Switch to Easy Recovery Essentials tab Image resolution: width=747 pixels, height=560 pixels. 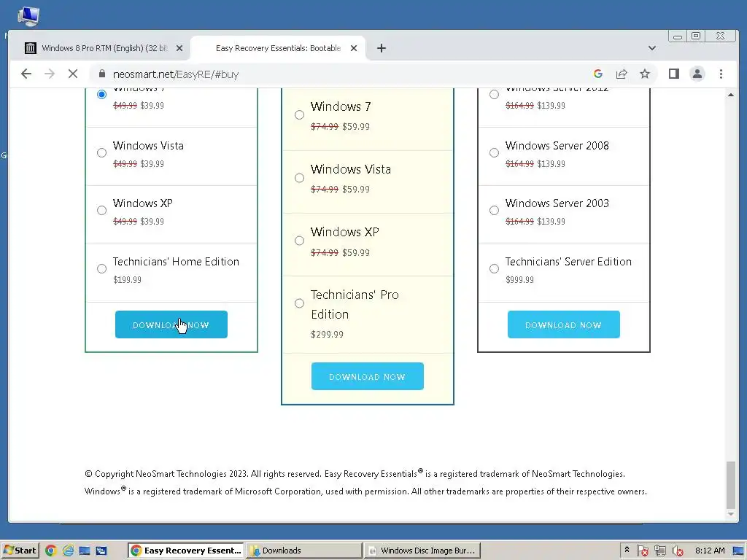[278, 48]
